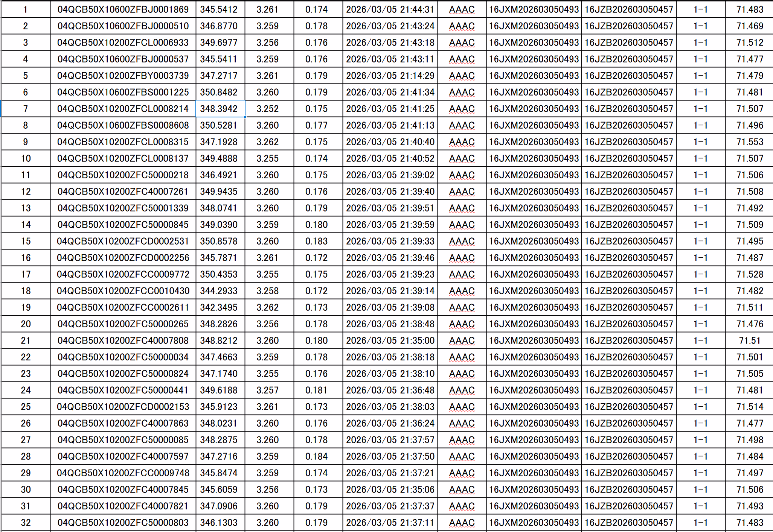Click code 04QCB50X10200ZFC50000441
Viewport: 773px width, 532px height.
[x=123, y=390]
